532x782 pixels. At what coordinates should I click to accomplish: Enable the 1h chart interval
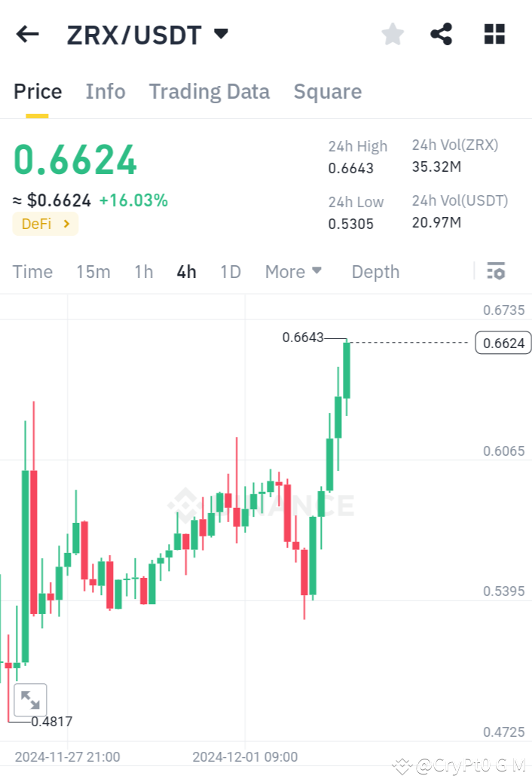pos(143,271)
